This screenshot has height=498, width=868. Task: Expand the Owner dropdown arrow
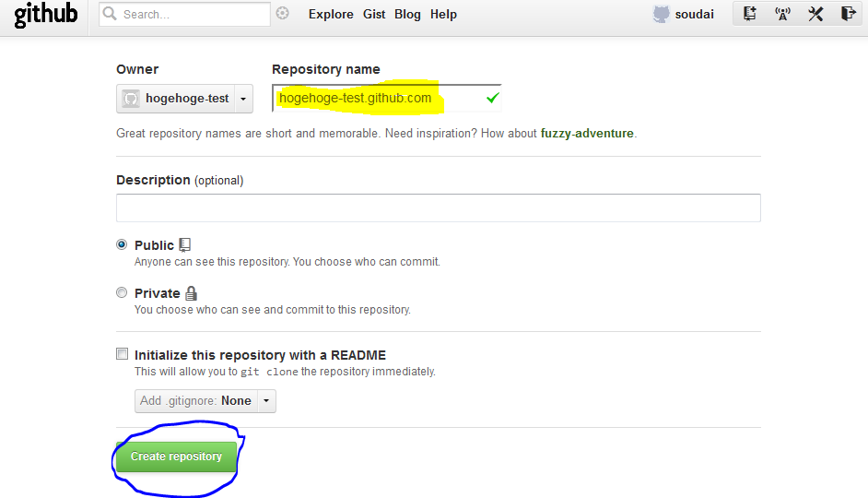pyautogui.click(x=243, y=99)
